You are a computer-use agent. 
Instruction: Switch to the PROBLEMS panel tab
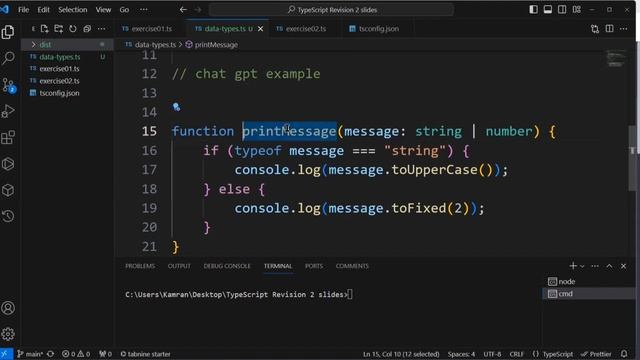point(140,266)
